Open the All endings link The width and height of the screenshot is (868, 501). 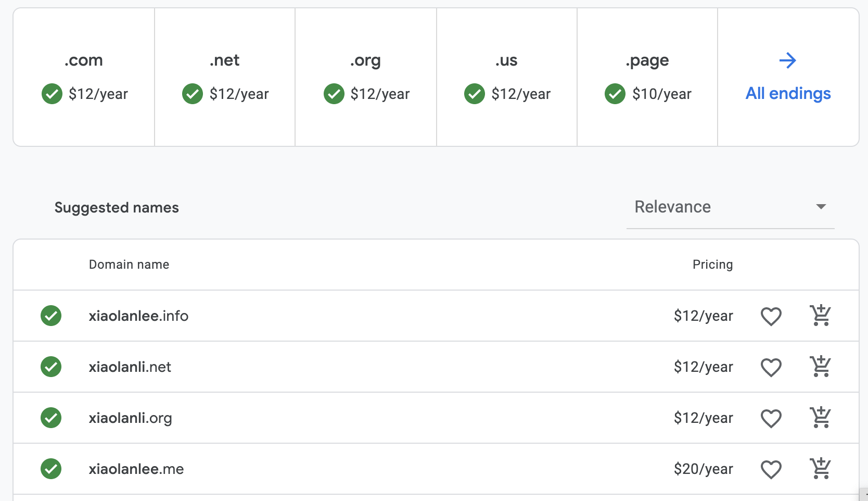(x=788, y=94)
